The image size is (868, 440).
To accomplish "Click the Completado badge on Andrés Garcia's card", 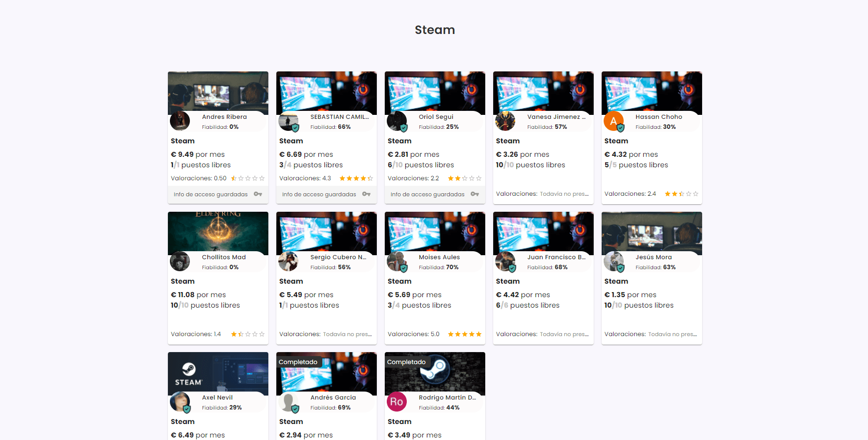I will (298, 362).
